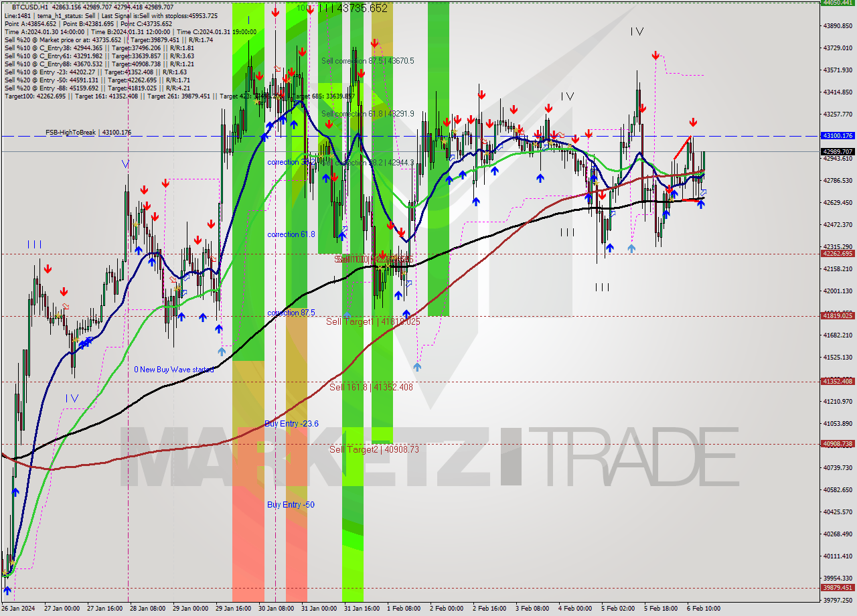Click the 'Buy Entry -50' label

click(291, 505)
